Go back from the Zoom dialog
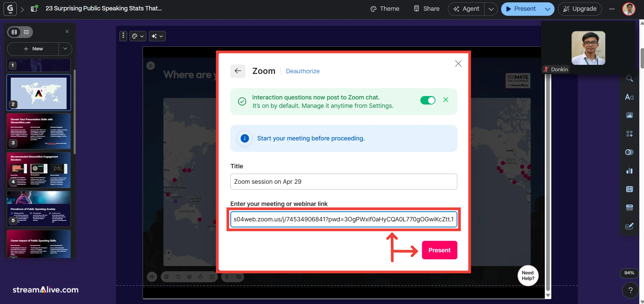The image size is (644, 304). (x=238, y=71)
